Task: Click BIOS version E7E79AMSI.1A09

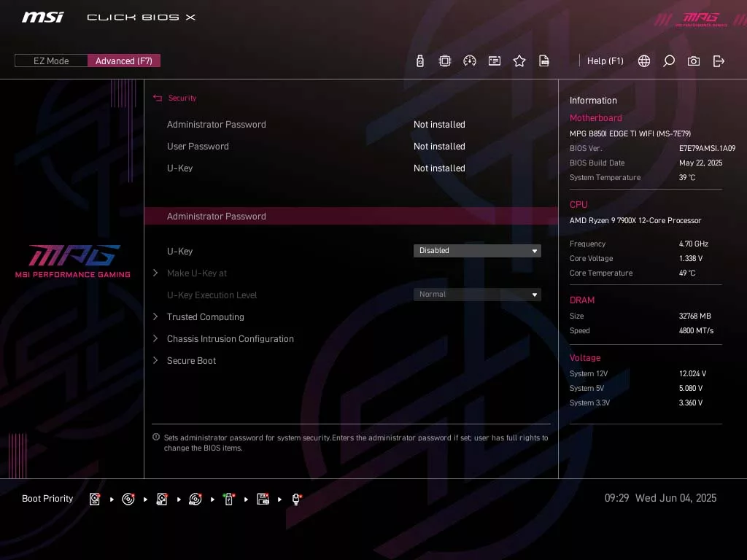Action: (x=707, y=148)
